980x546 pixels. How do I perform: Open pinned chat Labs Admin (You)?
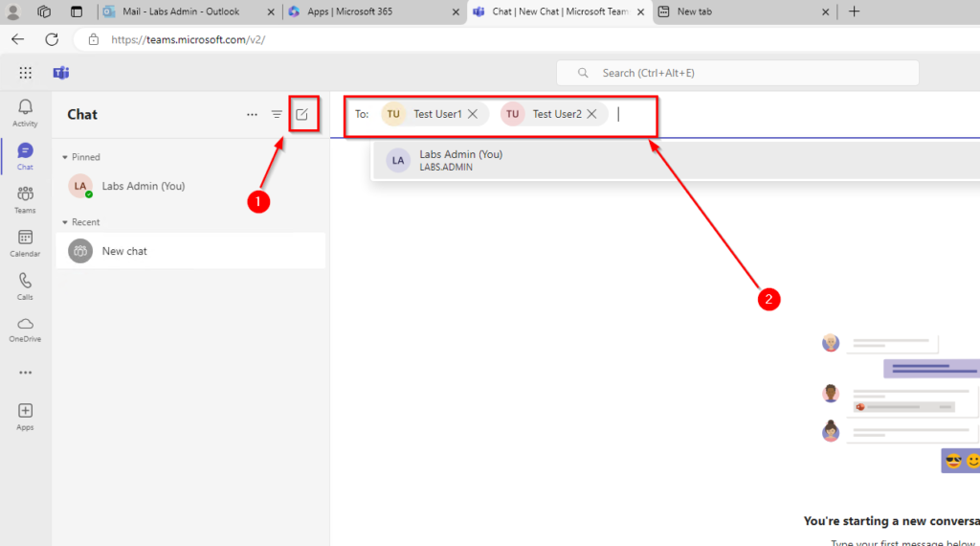point(190,186)
